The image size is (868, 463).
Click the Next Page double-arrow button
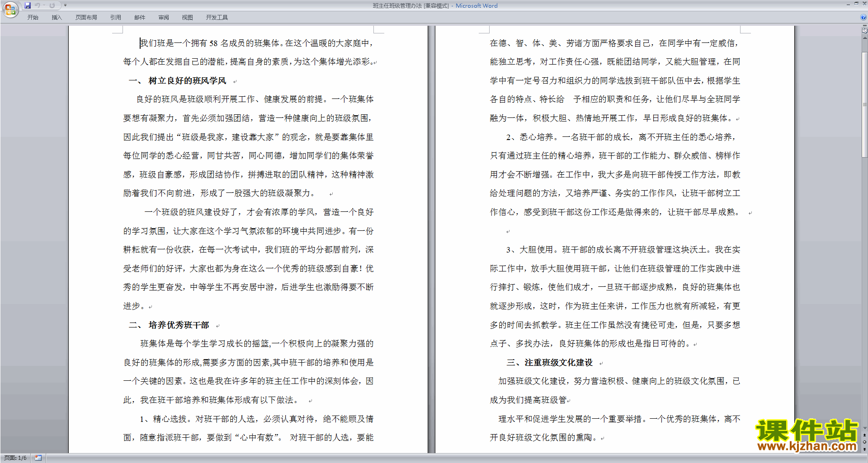[864, 449]
